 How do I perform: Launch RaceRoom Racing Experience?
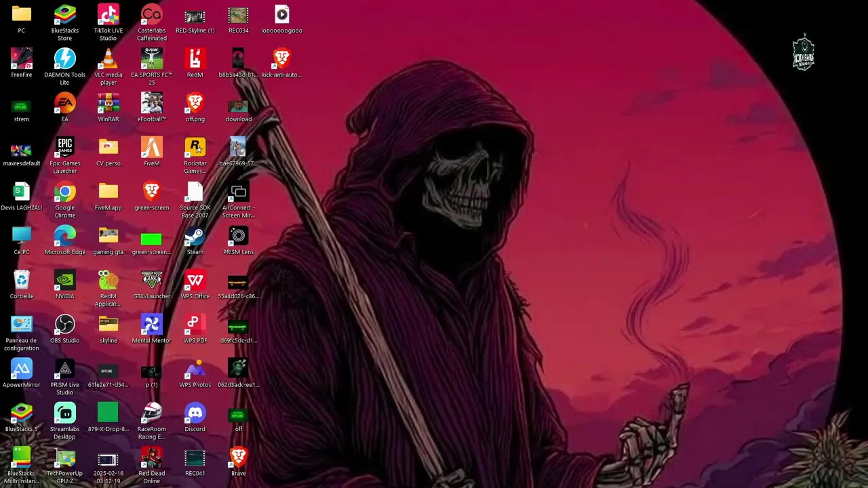point(152,413)
